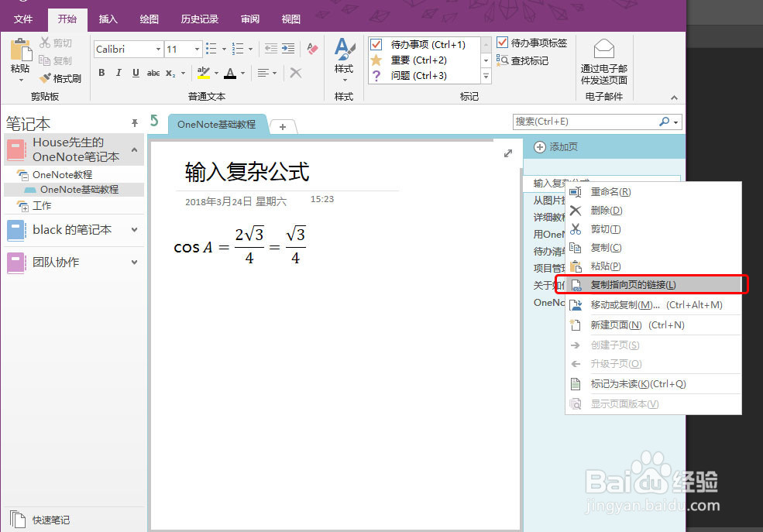The width and height of the screenshot is (763, 532).
Task: Choose 复制指向页的链接(L) from context menu
Action: [654, 284]
